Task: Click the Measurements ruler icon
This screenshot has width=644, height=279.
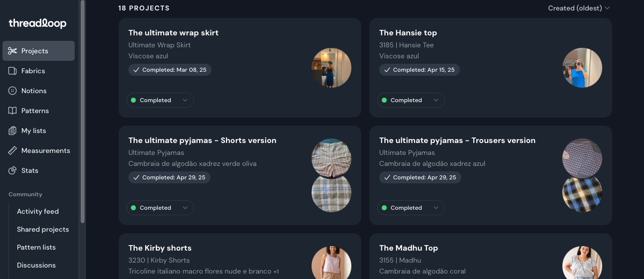Action: tap(13, 150)
